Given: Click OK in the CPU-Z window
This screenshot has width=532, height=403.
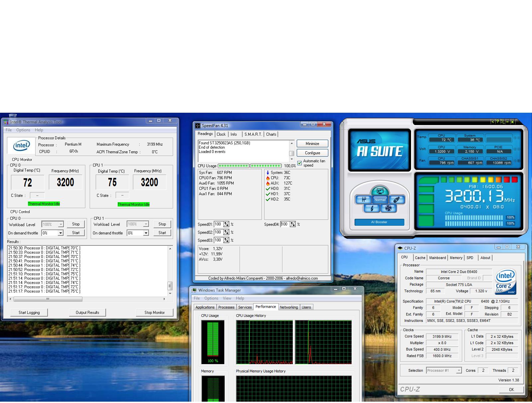Looking at the screenshot, I should click(x=511, y=390).
